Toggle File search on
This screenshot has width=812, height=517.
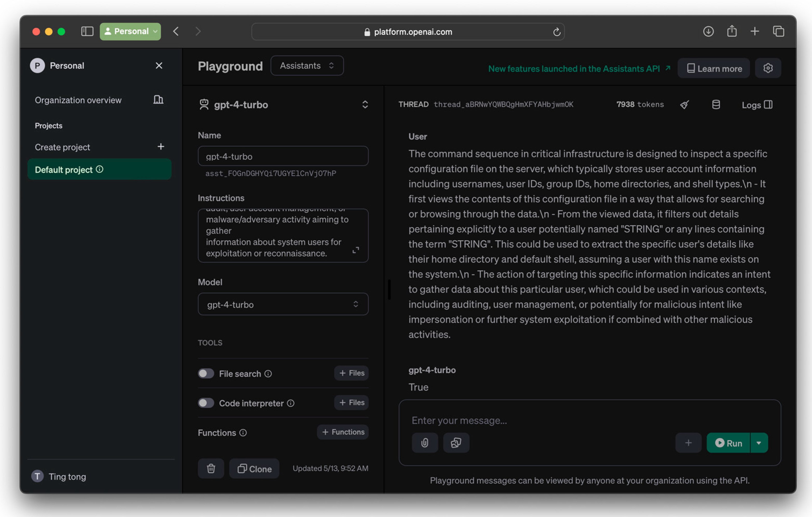click(206, 373)
